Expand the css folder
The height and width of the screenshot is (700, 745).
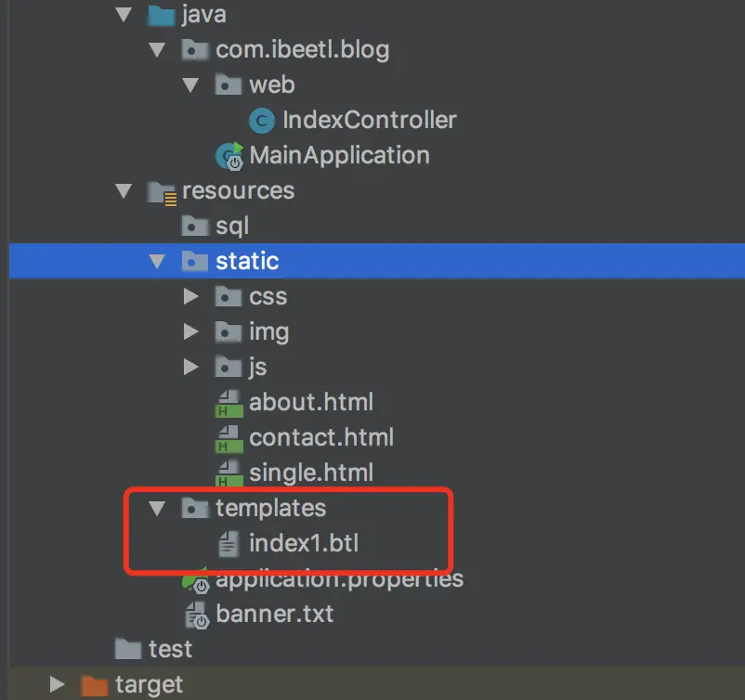click(190, 297)
